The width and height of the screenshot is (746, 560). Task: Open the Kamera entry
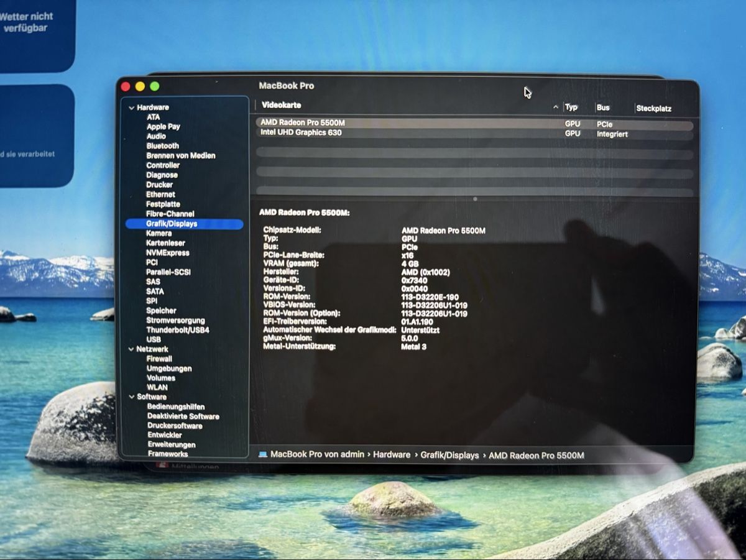(159, 234)
